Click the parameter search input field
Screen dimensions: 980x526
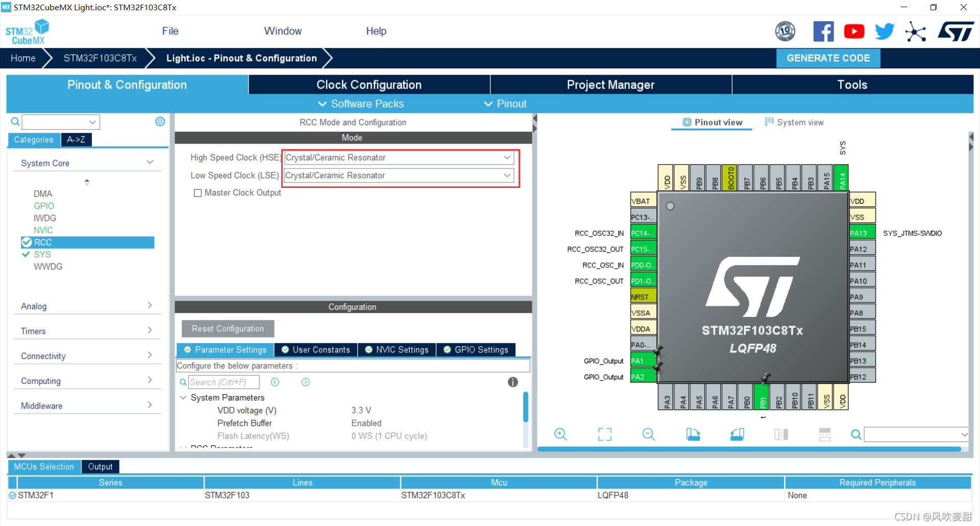tap(224, 382)
